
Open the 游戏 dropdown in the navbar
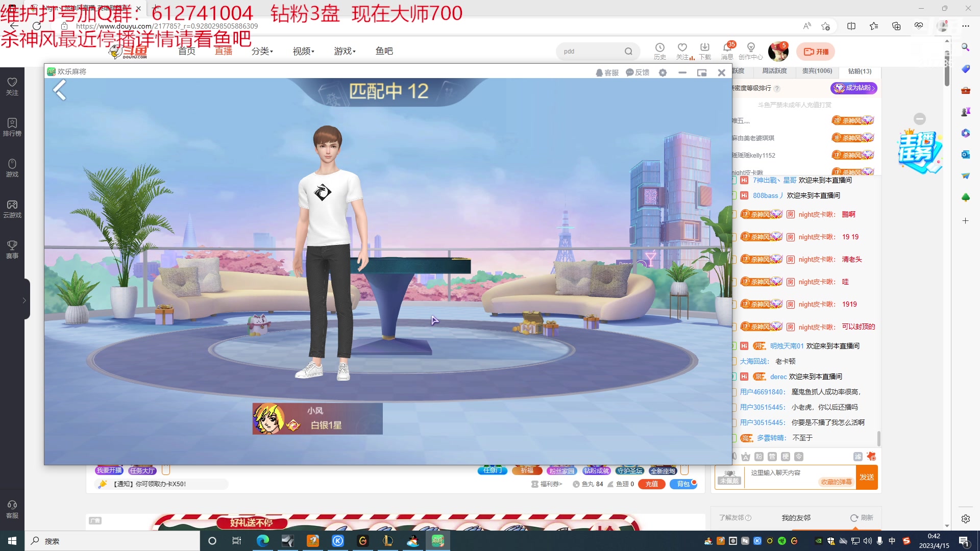point(345,51)
